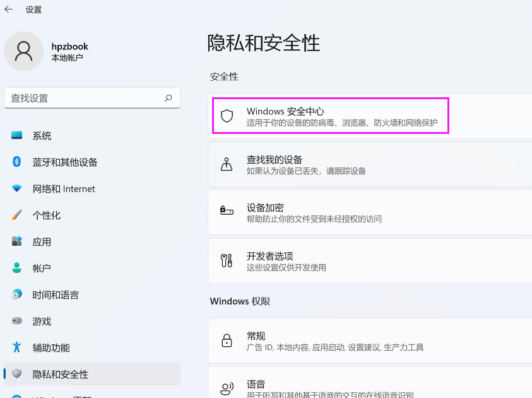This screenshot has width=532, height=398.
Task: Open 个性化 category
Action: (x=92, y=215)
